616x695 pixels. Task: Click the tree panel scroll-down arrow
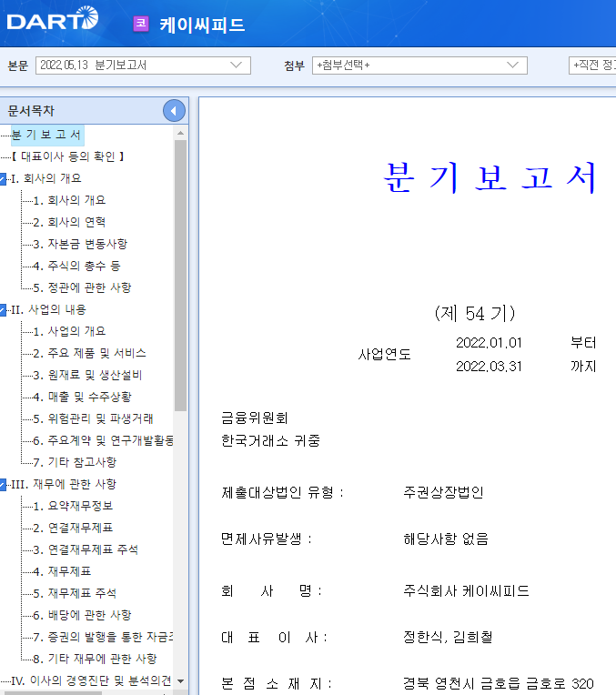coord(180,680)
